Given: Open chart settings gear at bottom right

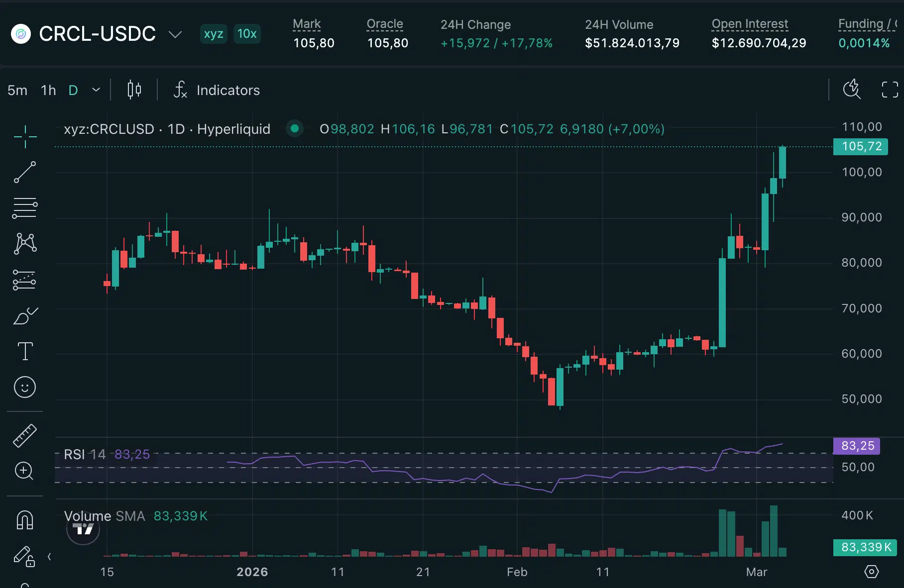Looking at the screenshot, I should click(x=871, y=572).
